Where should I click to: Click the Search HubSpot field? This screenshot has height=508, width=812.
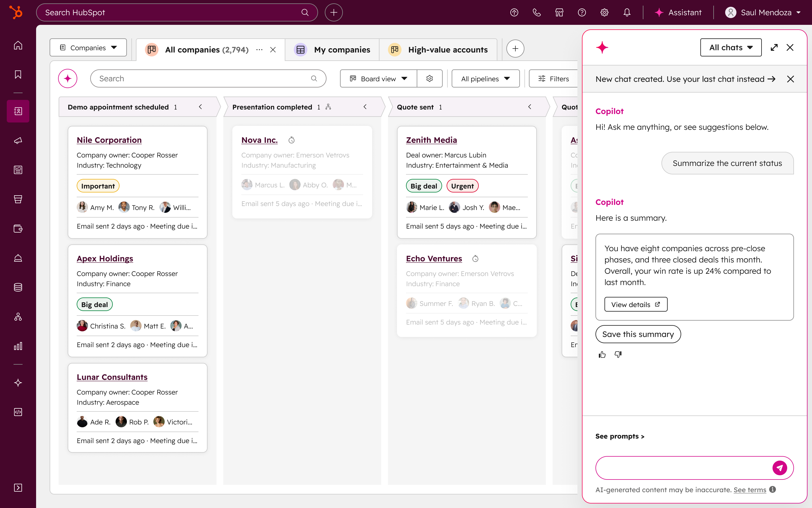point(177,12)
